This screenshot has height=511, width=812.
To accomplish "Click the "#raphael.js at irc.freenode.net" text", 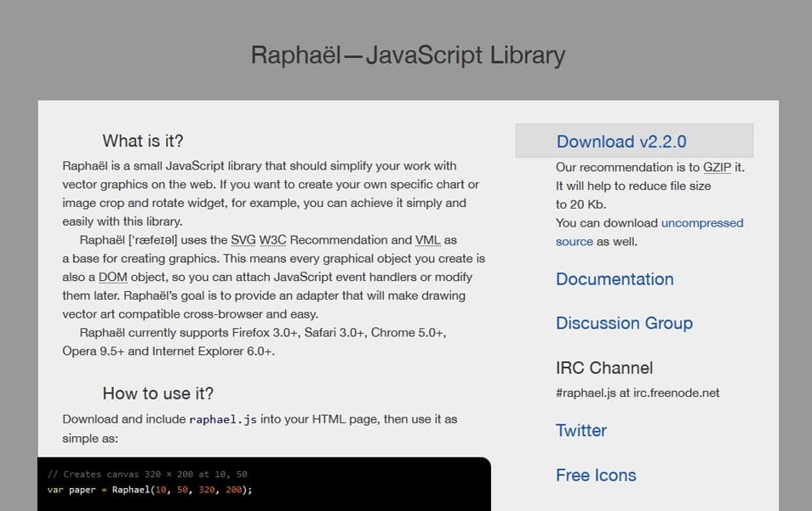I will [x=638, y=393].
